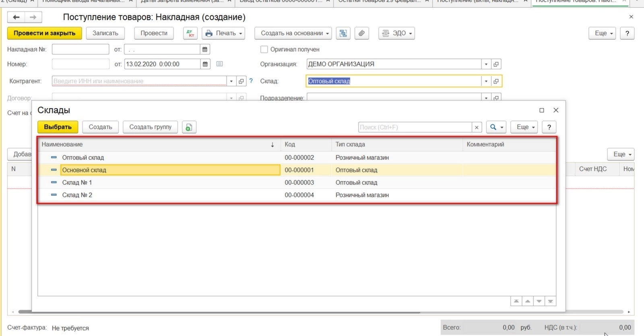Click the Выбрать button
Screen dimensions: 644x336
tap(58, 127)
